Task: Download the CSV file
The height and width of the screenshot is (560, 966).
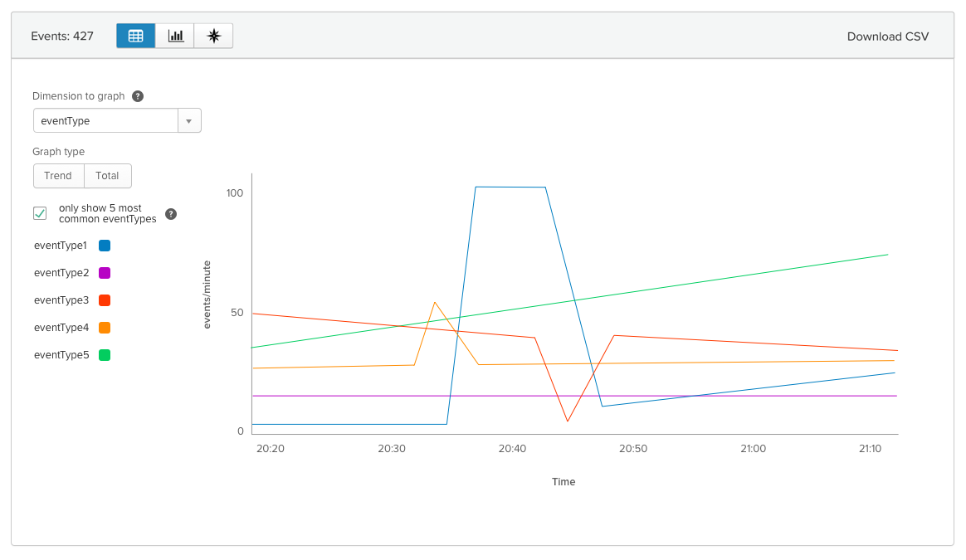Action: pyautogui.click(x=888, y=36)
